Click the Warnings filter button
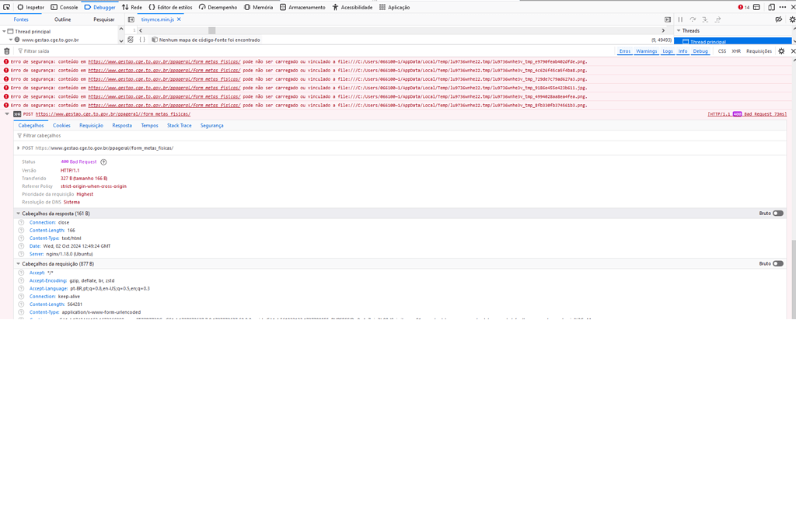This screenshot has height=532, width=796. [646, 51]
